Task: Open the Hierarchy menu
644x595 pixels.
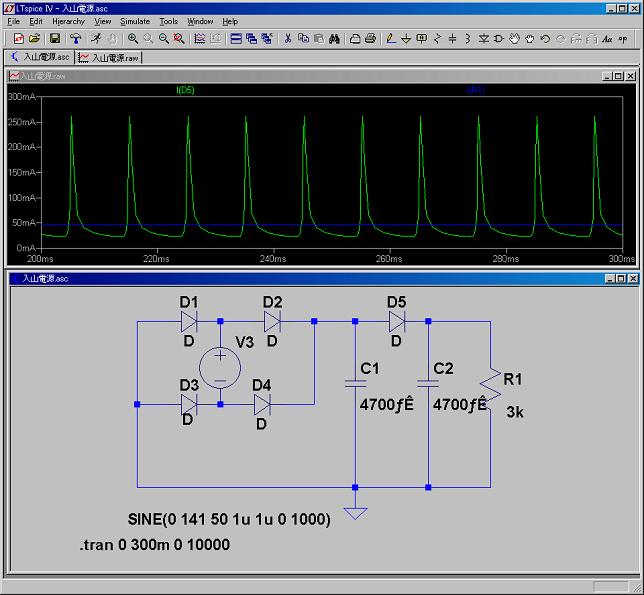Action: (x=68, y=21)
